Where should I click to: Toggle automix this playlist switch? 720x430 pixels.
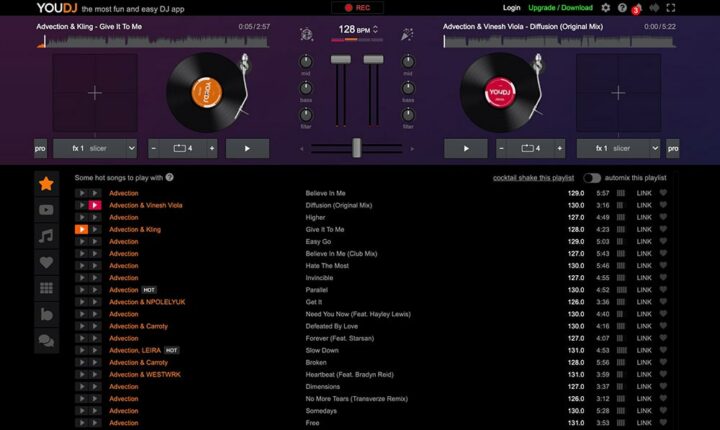[x=593, y=177]
